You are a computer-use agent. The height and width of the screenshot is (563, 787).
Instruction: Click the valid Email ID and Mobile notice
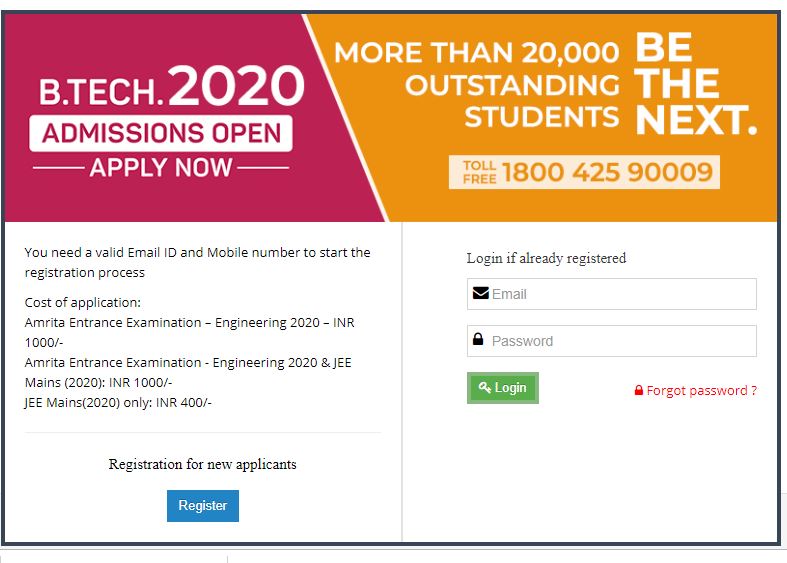tap(197, 262)
